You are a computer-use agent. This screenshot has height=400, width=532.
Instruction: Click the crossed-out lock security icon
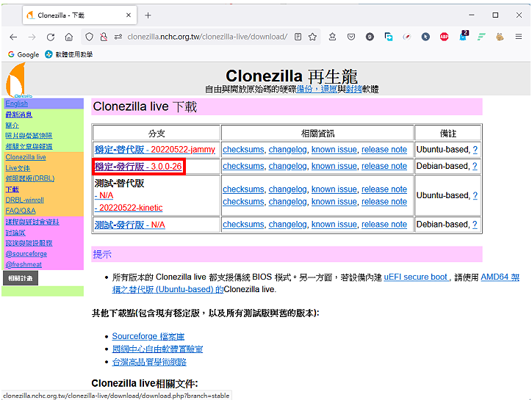point(104,37)
